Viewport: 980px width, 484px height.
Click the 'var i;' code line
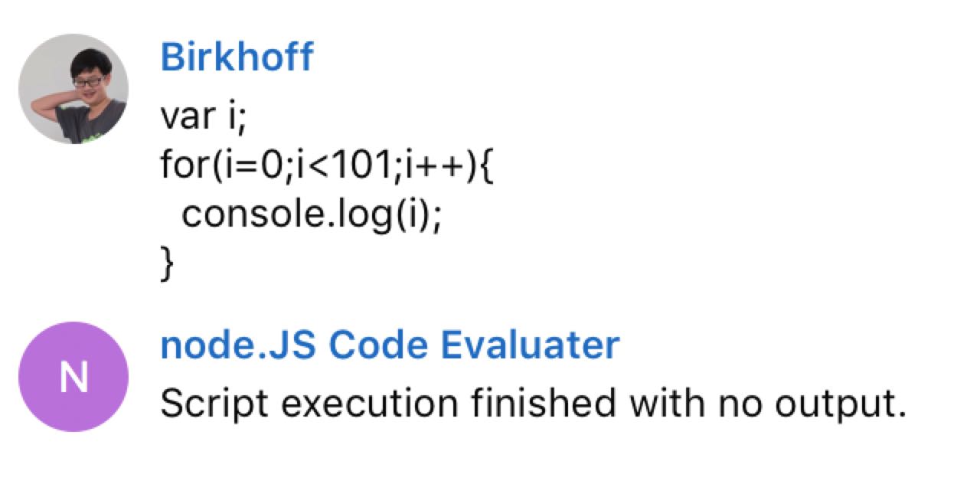pos(202,117)
